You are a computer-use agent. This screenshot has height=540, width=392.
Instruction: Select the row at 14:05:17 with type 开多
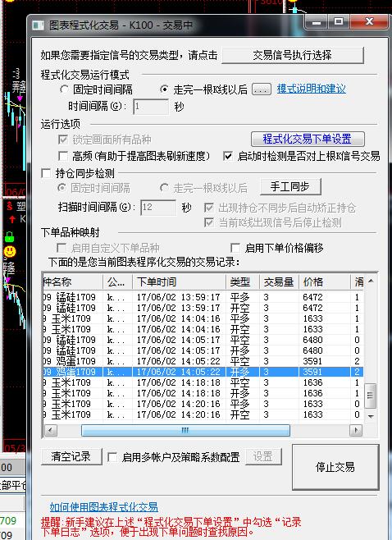point(203,350)
